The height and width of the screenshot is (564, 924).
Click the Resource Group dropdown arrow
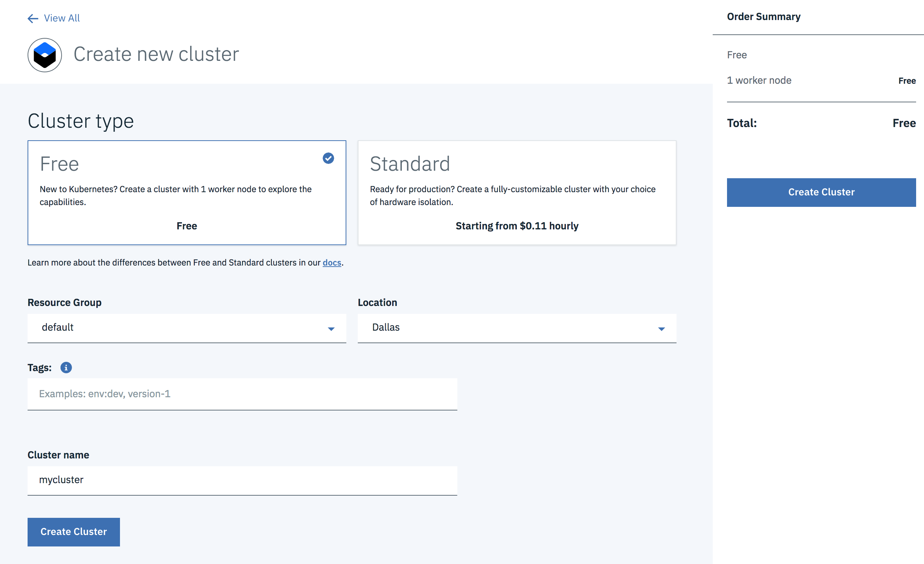[x=331, y=329]
